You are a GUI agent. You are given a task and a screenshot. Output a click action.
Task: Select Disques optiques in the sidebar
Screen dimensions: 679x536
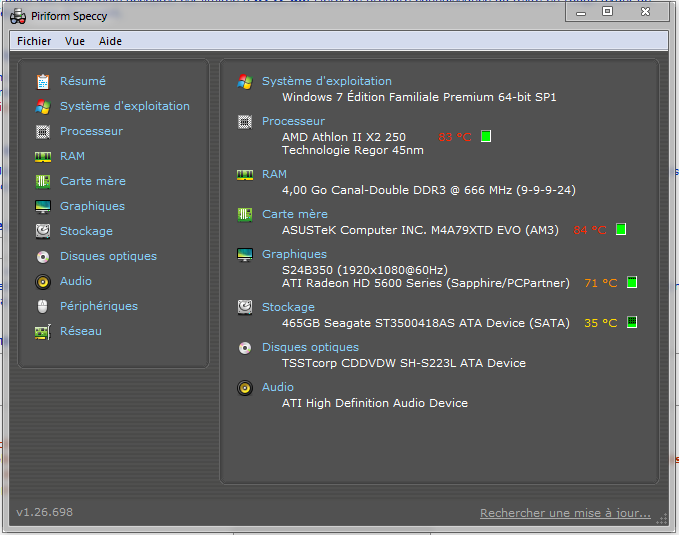(108, 257)
